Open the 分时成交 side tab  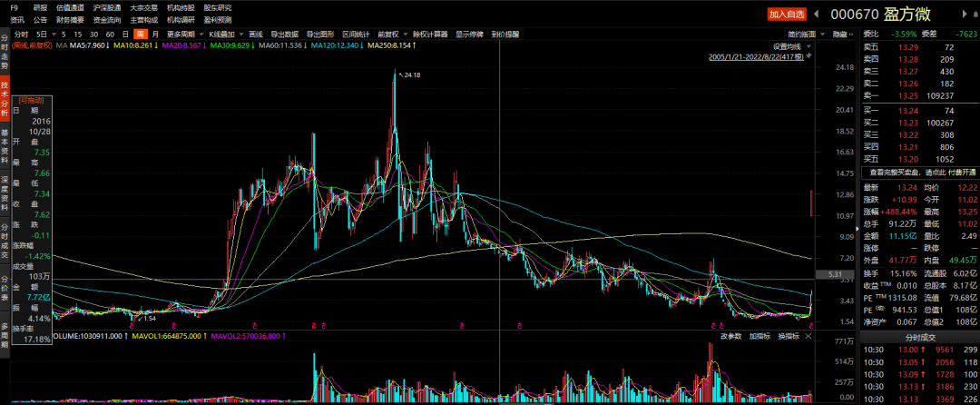[x=5, y=240]
